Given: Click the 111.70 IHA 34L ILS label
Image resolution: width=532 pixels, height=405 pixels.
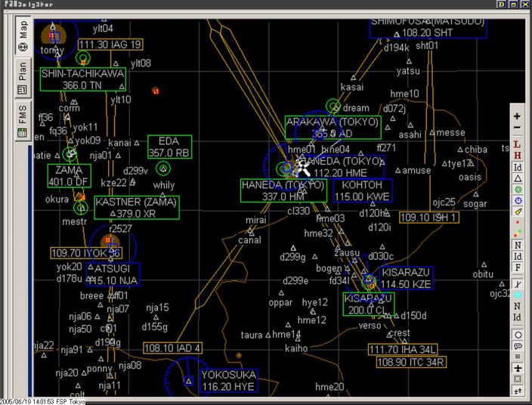Looking at the screenshot, I should click(403, 349).
